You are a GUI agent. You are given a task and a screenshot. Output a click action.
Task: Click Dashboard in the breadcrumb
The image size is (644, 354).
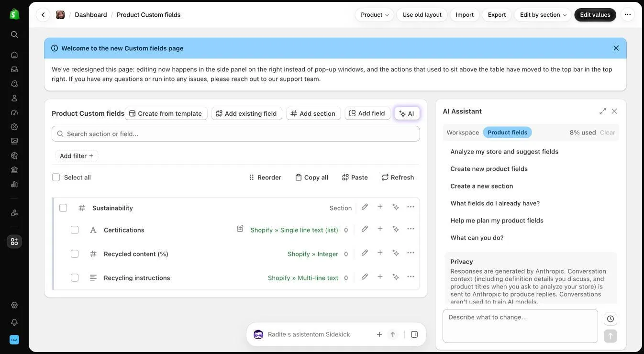click(x=91, y=15)
